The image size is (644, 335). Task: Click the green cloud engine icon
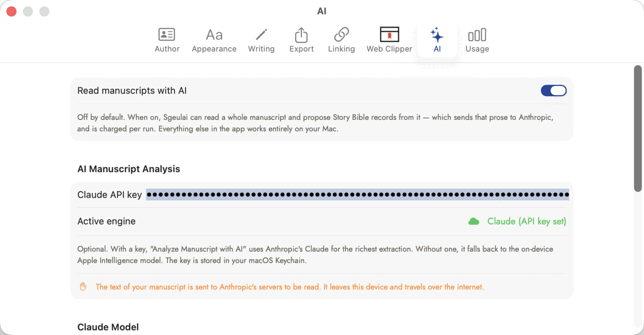click(x=473, y=222)
